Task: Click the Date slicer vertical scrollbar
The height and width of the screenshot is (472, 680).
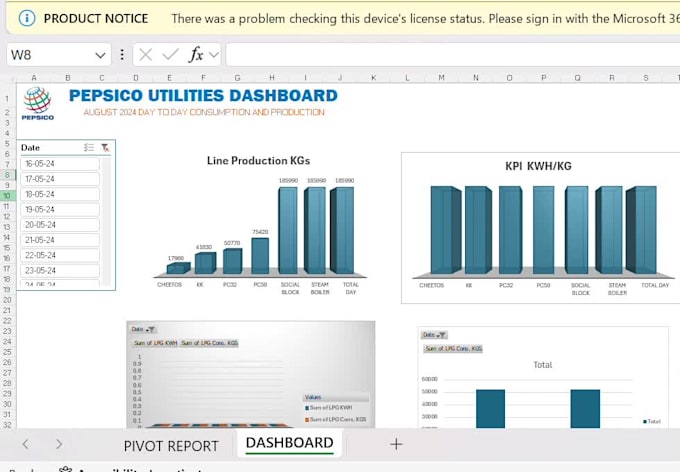Action: click(106, 221)
